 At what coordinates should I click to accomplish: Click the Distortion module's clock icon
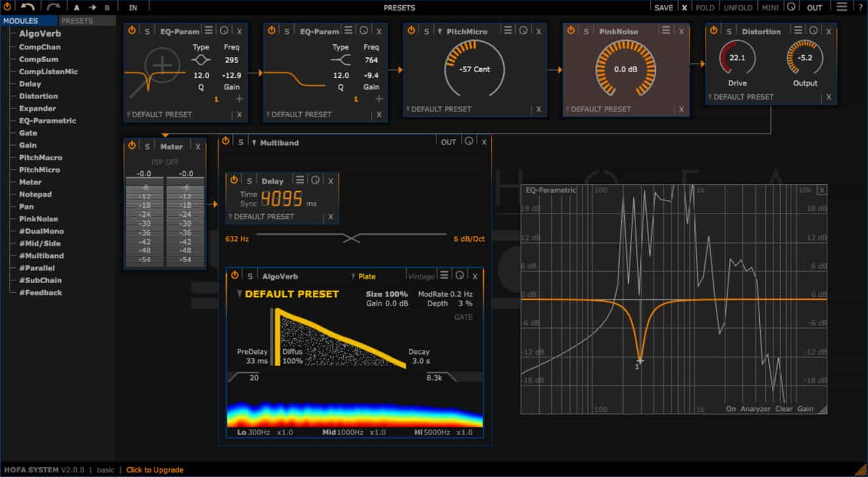(x=813, y=31)
